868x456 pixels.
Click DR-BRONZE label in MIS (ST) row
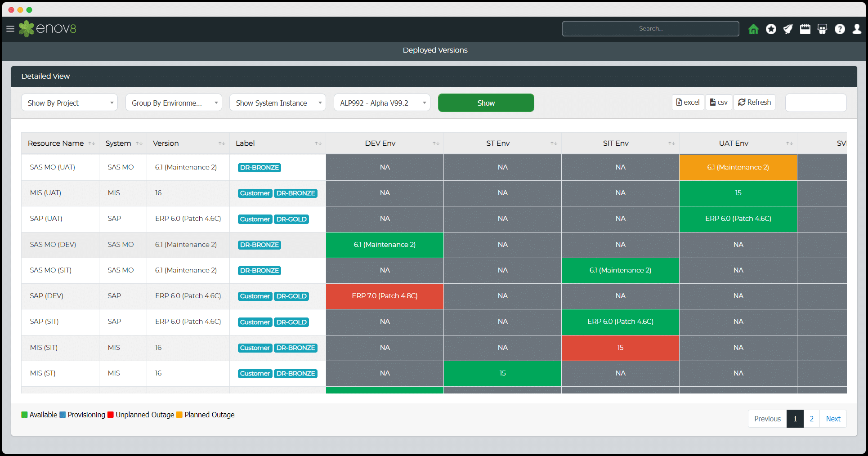[296, 374]
